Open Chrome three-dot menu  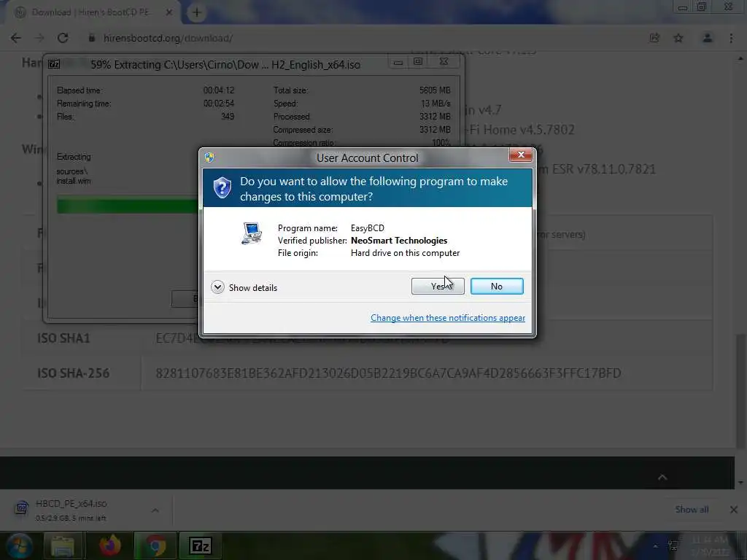point(731,38)
